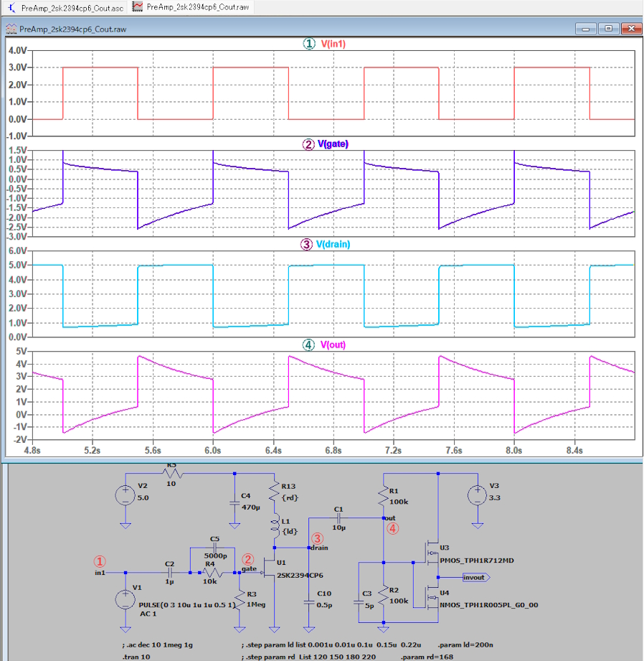Screen dimensions: 644x661
Task: Click the ground symbol below V2
Action: (126, 525)
